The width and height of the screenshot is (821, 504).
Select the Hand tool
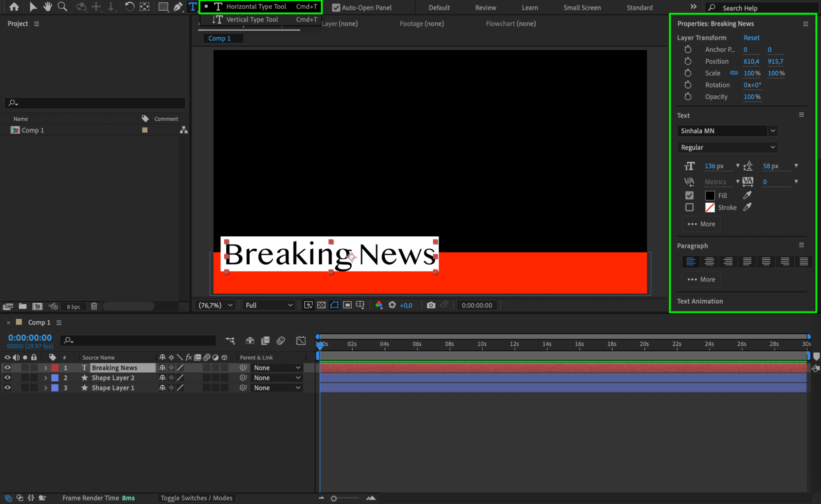pyautogui.click(x=48, y=7)
